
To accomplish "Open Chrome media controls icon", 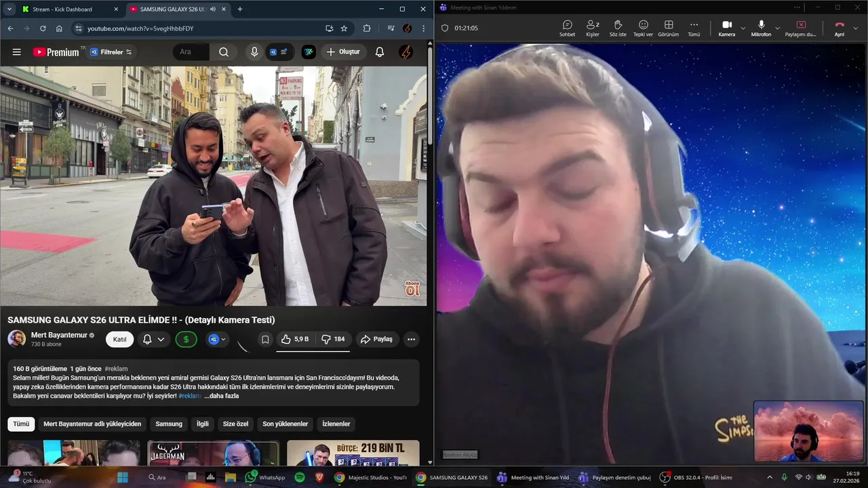I will [391, 28].
